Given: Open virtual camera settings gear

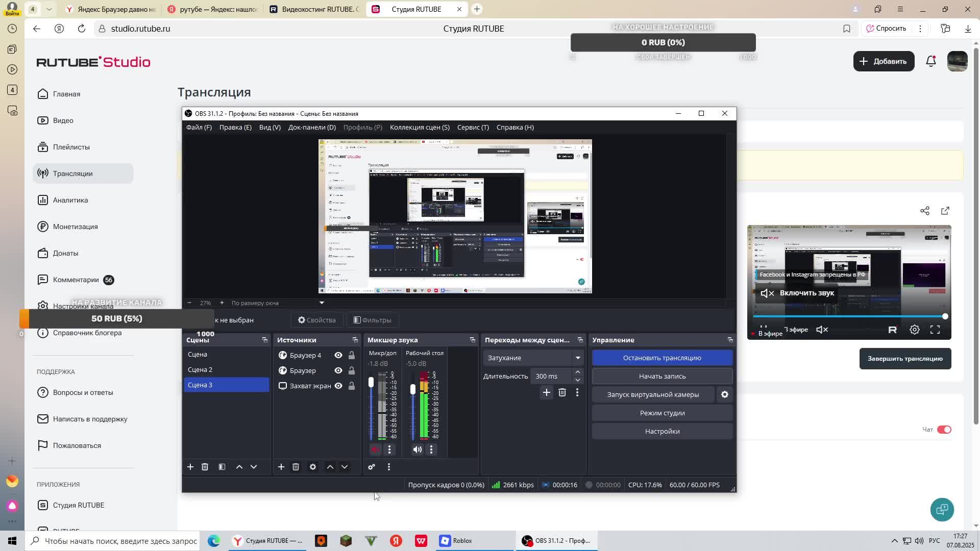Looking at the screenshot, I should click(x=724, y=394).
